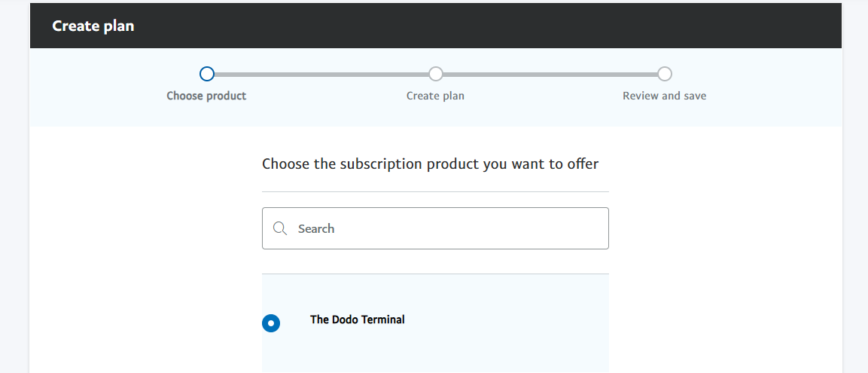Click the Create plan header title
868x373 pixels.
[x=93, y=26]
